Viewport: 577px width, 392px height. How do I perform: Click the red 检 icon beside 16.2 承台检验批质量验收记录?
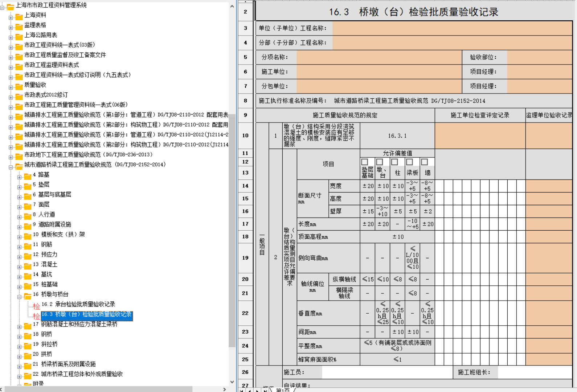coord(36,306)
